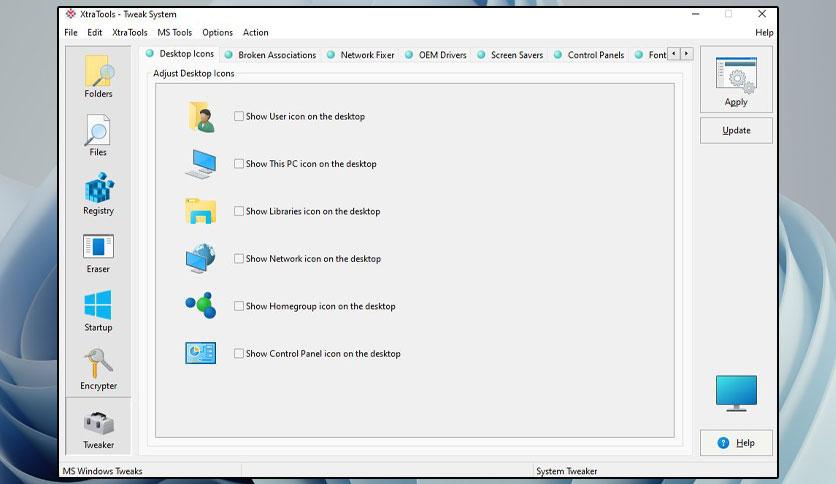Click the System Tweaker status bar text
This screenshot has height=484, width=836.
click(x=566, y=471)
